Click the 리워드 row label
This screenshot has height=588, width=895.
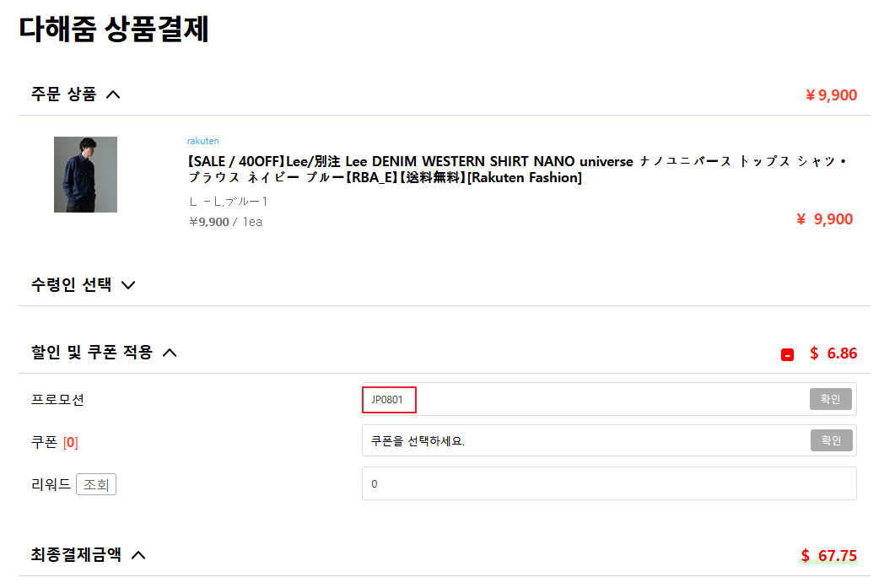pyautogui.click(x=51, y=484)
